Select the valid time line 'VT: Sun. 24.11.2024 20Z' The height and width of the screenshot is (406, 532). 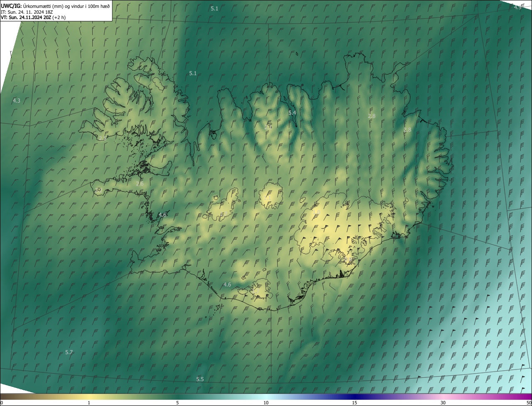(x=26, y=17)
